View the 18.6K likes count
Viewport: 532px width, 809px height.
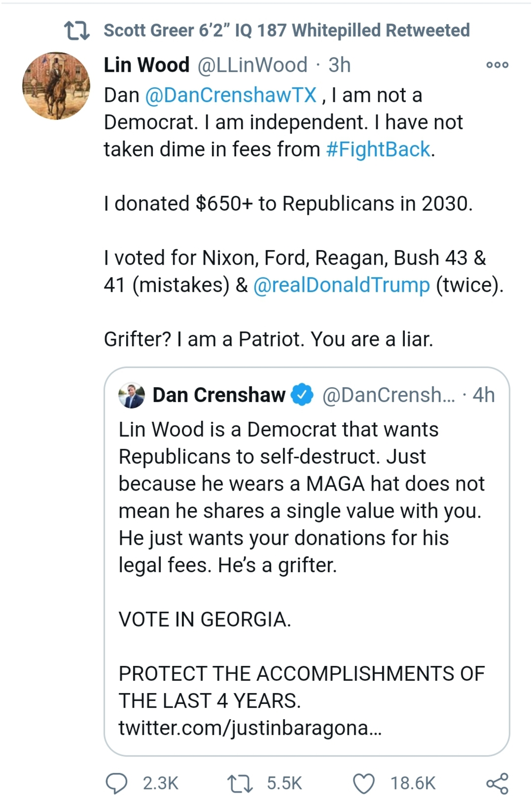tap(413, 783)
